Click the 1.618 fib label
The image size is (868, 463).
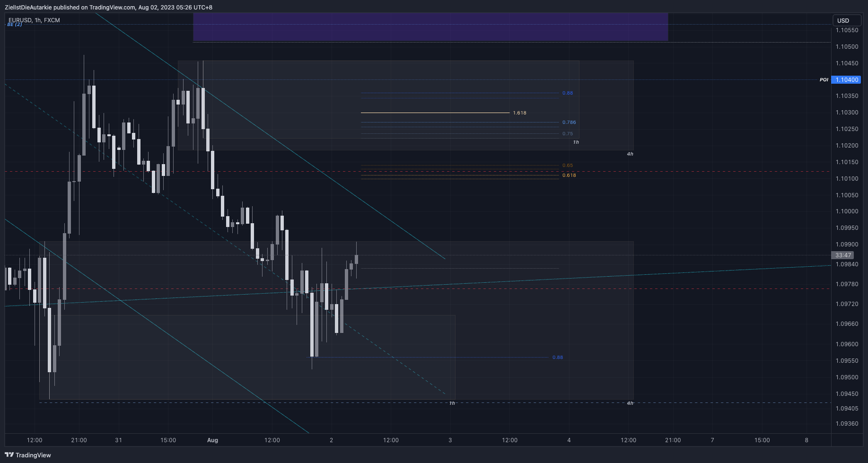[x=519, y=113]
